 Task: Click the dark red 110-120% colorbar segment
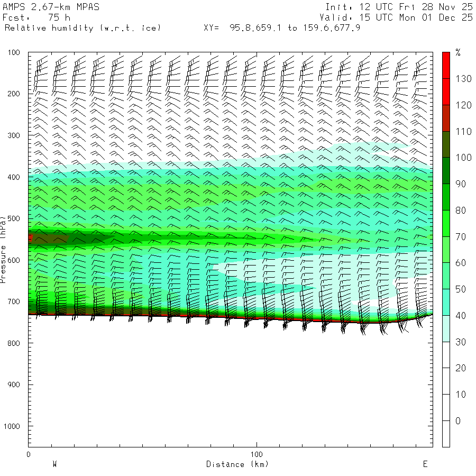(446, 118)
